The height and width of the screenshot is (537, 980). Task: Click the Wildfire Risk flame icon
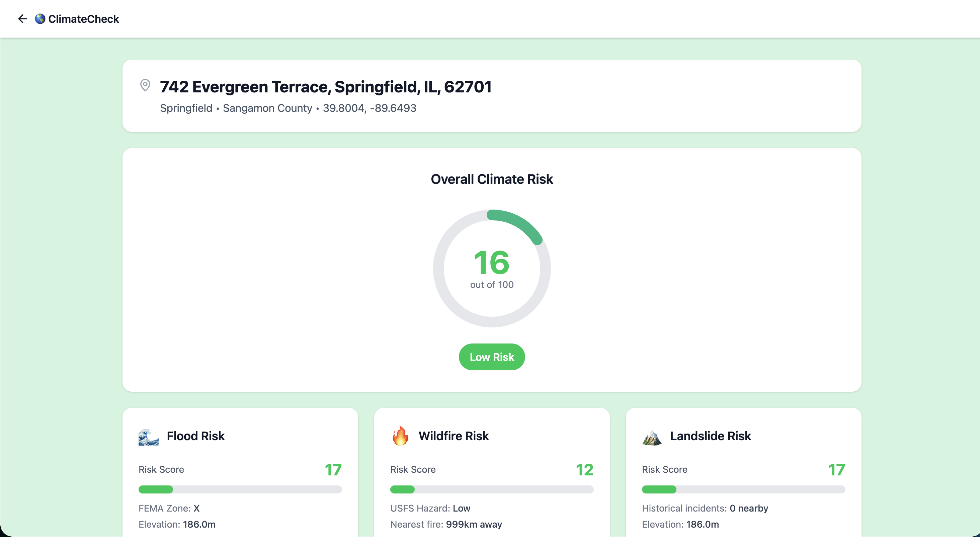pyautogui.click(x=400, y=436)
